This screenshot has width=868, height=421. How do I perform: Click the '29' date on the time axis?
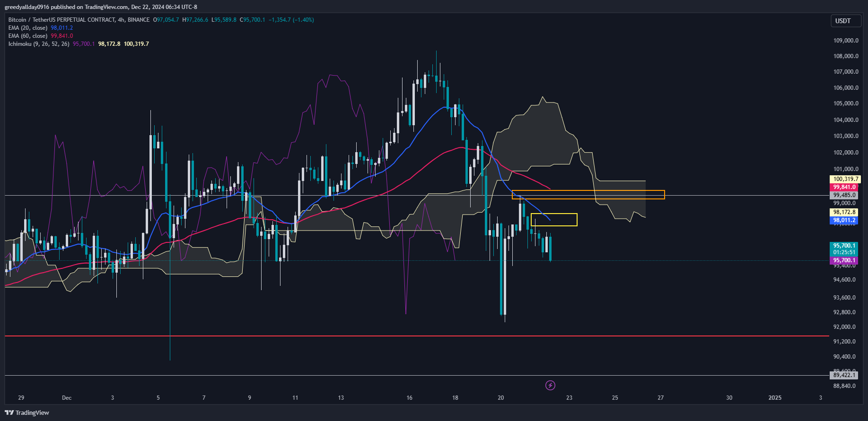pos(21,398)
